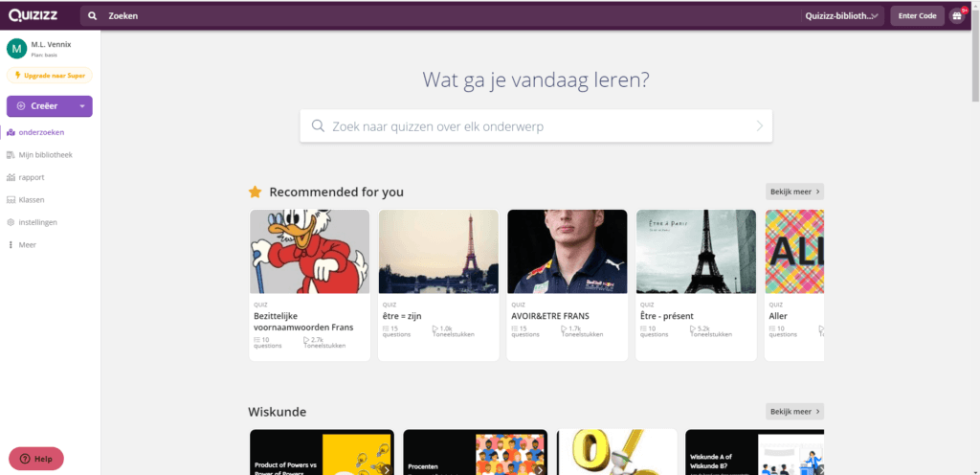Open the AVOIR&ETRE FRANS quiz card
This screenshot has width=980, height=475.
pyautogui.click(x=567, y=284)
